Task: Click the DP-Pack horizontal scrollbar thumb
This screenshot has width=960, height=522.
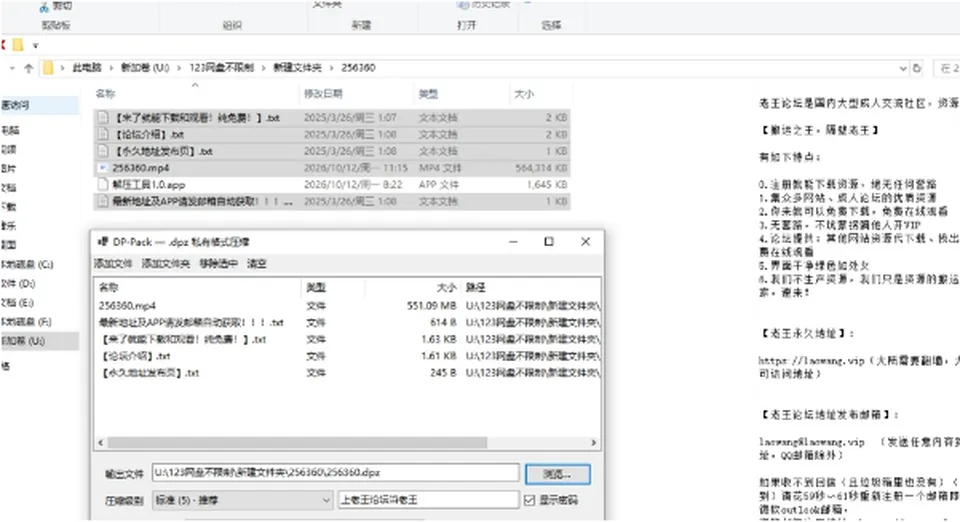Action: coord(297,442)
